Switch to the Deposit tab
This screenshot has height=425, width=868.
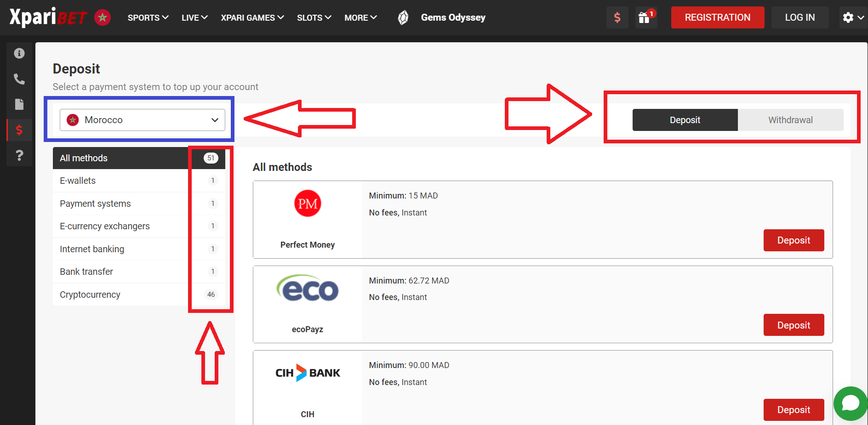point(685,120)
